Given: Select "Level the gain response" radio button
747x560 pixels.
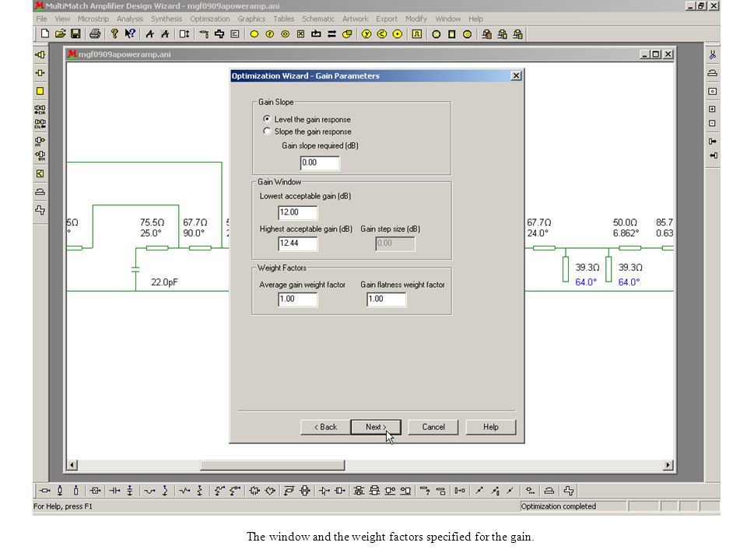Looking at the screenshot, I should click(267, 119).
